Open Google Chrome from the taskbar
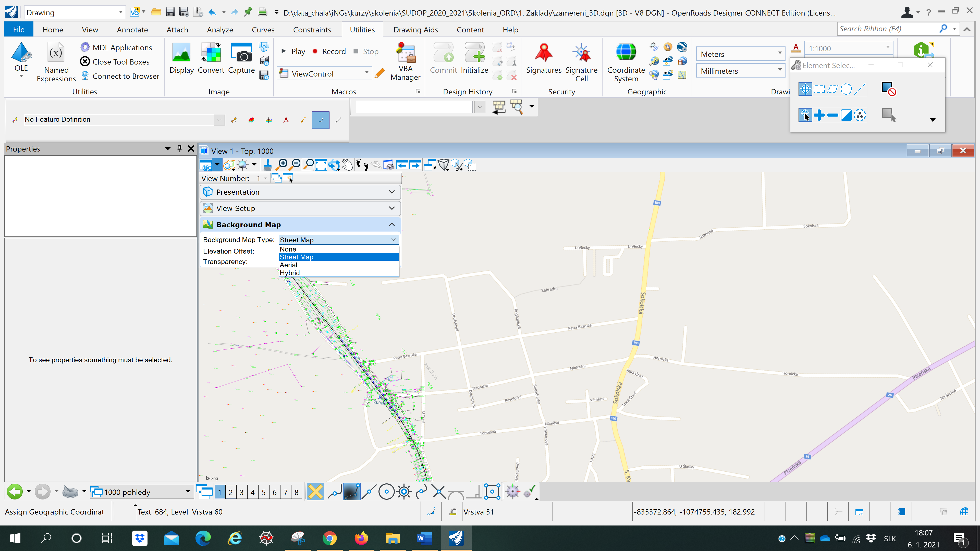 click(x=329, y=539)
